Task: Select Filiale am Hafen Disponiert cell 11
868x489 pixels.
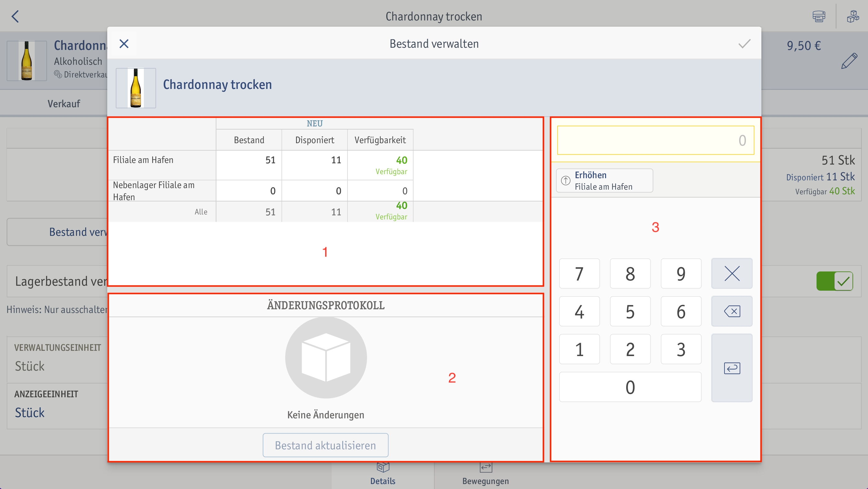Action: pyautogui.click(x=315, y=165)
